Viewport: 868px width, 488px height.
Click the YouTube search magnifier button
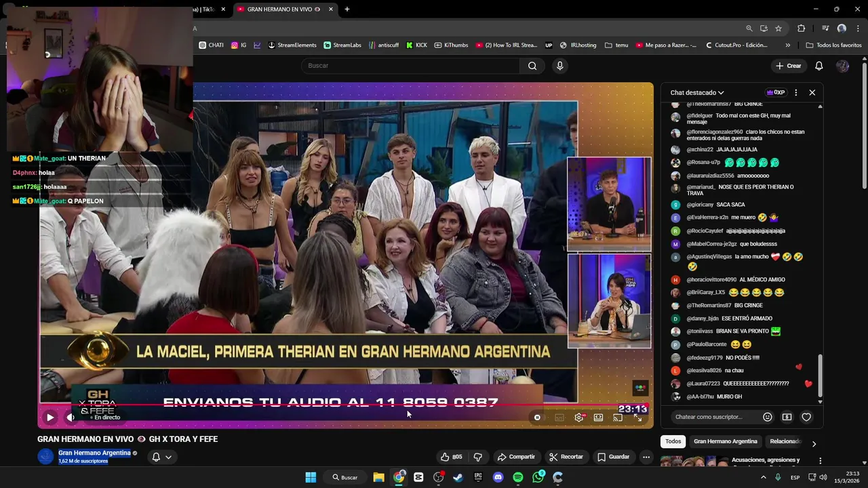(532, 66)
